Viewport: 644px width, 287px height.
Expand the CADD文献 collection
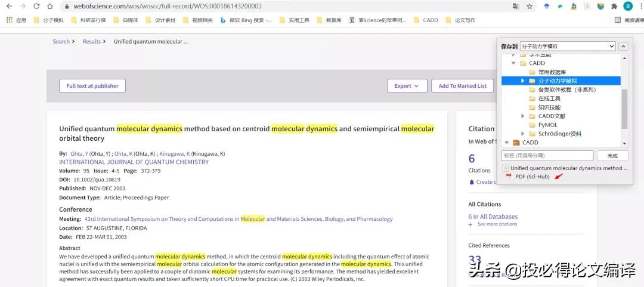click(x=523, y=116)
